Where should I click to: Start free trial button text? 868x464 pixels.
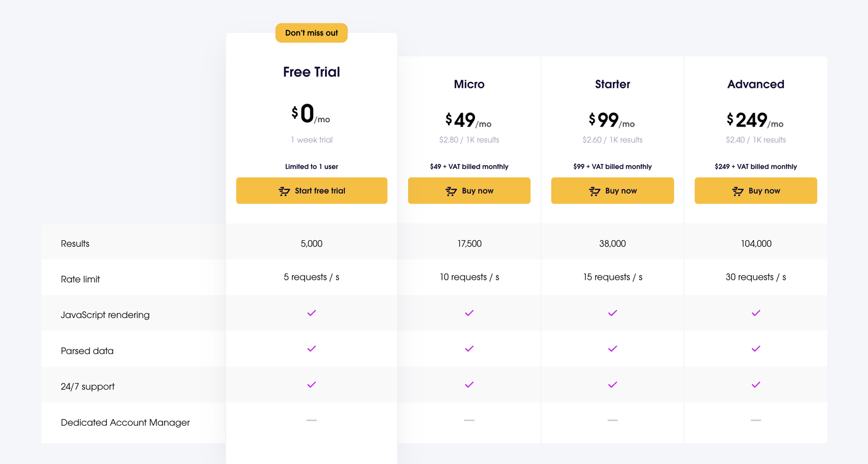320,191
